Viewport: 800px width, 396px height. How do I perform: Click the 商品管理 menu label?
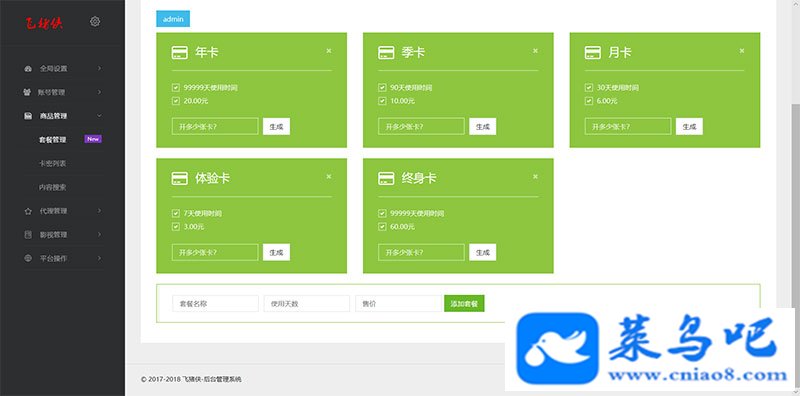tap(53, 116)
